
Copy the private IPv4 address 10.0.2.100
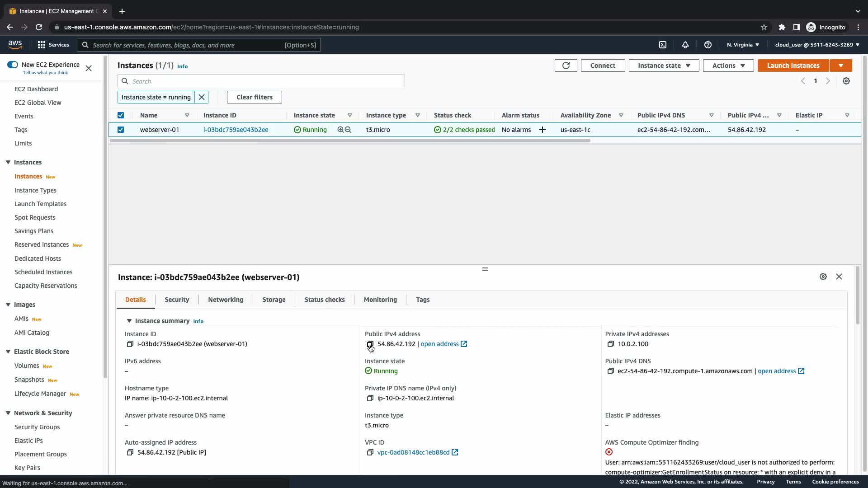point(610,344)
